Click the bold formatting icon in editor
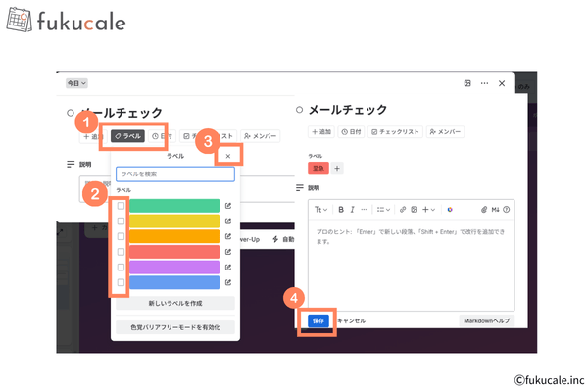588x392 pixels. pos(341,209)
